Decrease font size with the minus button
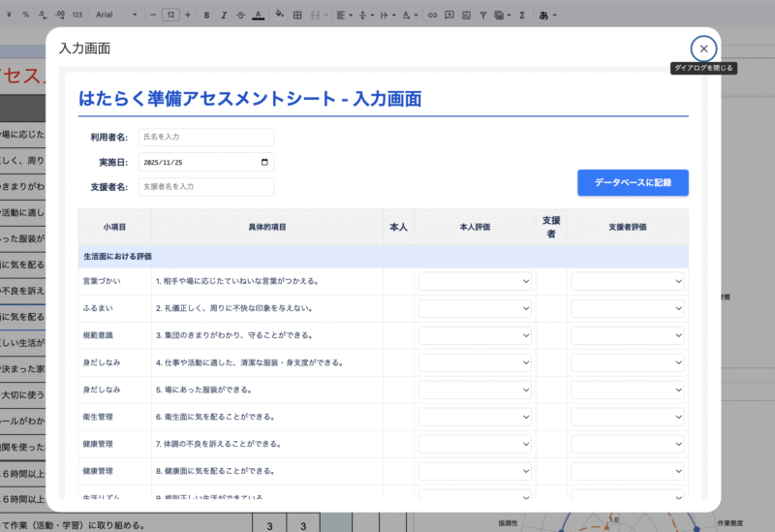This screenshot has width=775, height=532. 153,16
